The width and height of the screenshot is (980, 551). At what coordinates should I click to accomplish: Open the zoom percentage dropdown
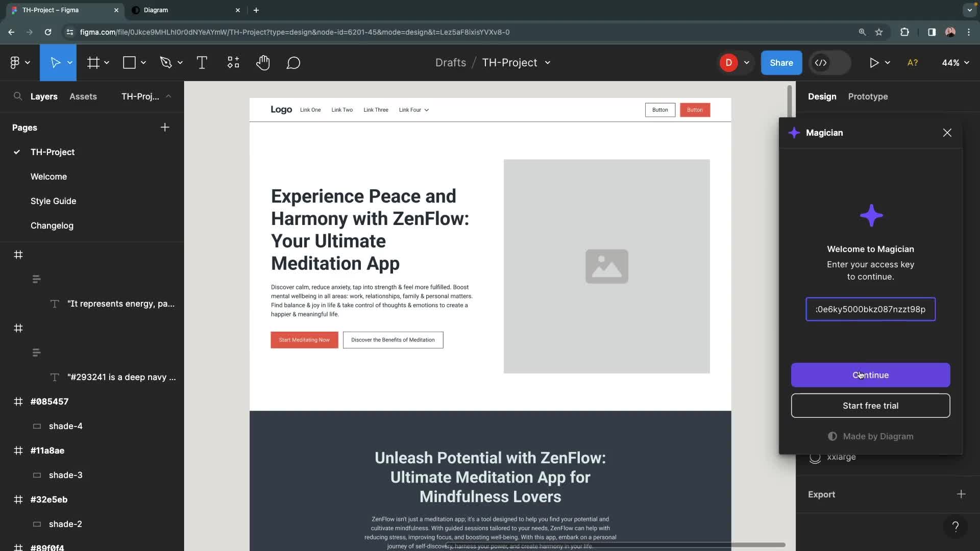point(955,62)
